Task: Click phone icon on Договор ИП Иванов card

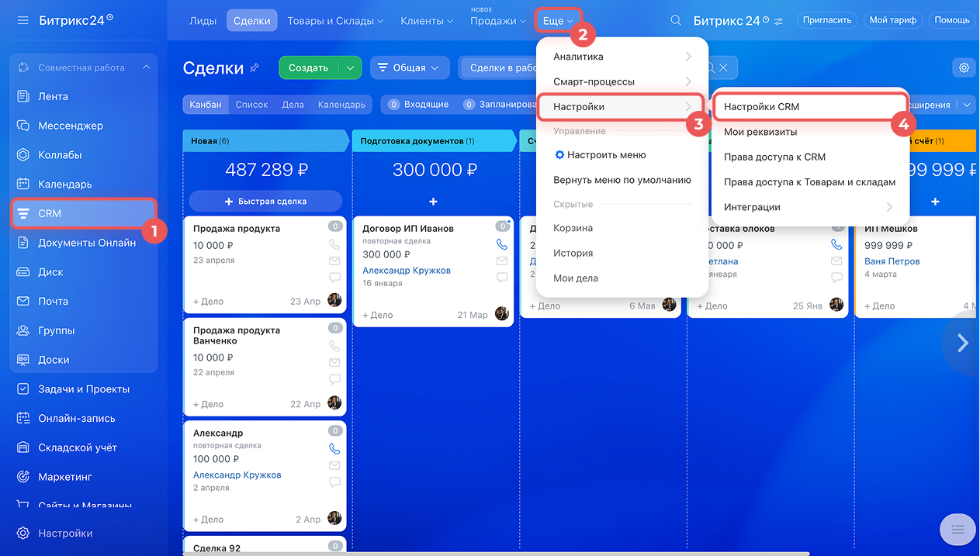Action: pyautogui.click(x=502, y=243)
